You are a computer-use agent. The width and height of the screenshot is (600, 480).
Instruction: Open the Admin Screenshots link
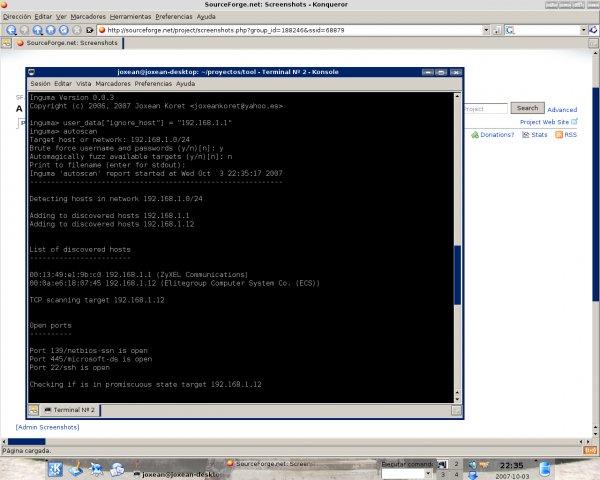[46, 427]
